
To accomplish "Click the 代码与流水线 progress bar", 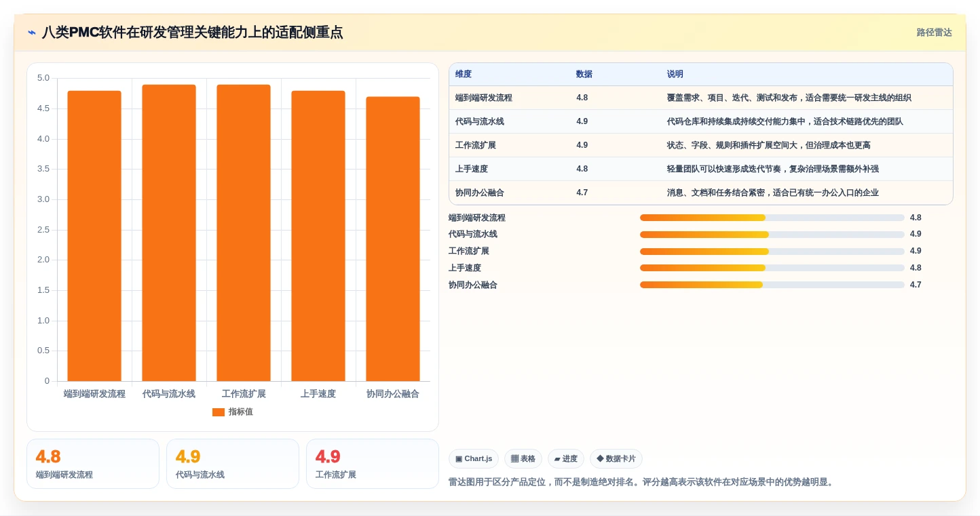I will coord(772,235).
